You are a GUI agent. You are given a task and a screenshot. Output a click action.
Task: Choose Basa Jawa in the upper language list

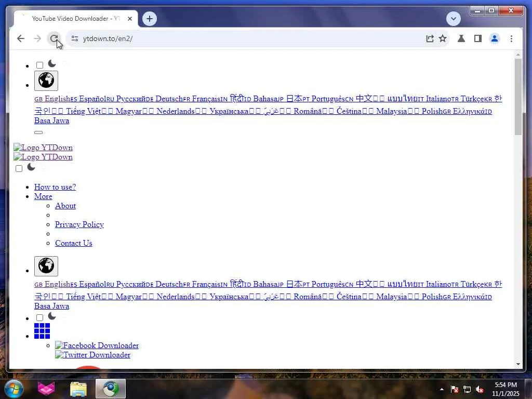click(x=51, y=121)
